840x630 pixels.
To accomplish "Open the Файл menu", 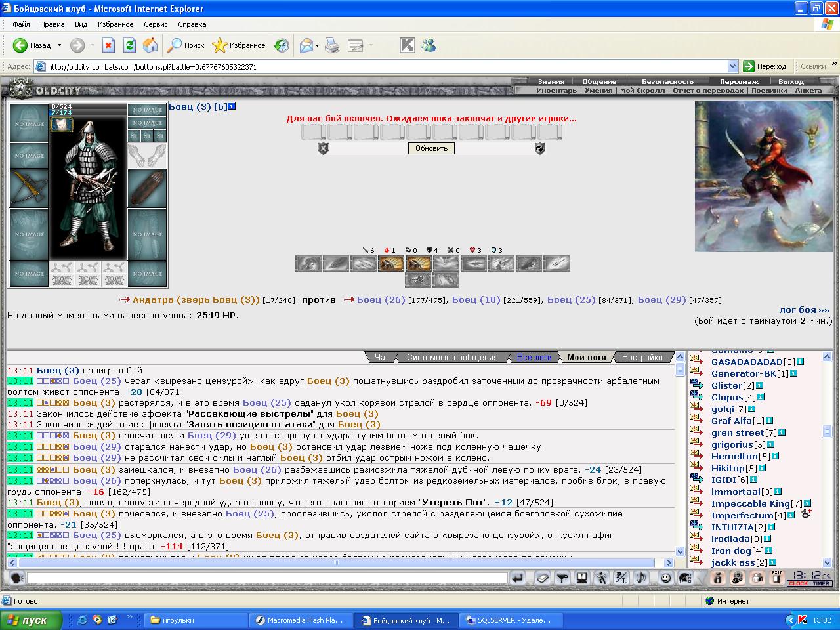I will tap(21, 24).
